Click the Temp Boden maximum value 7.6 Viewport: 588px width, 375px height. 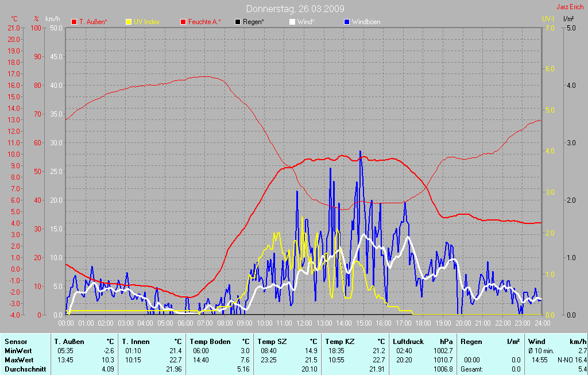click(245, 359)
